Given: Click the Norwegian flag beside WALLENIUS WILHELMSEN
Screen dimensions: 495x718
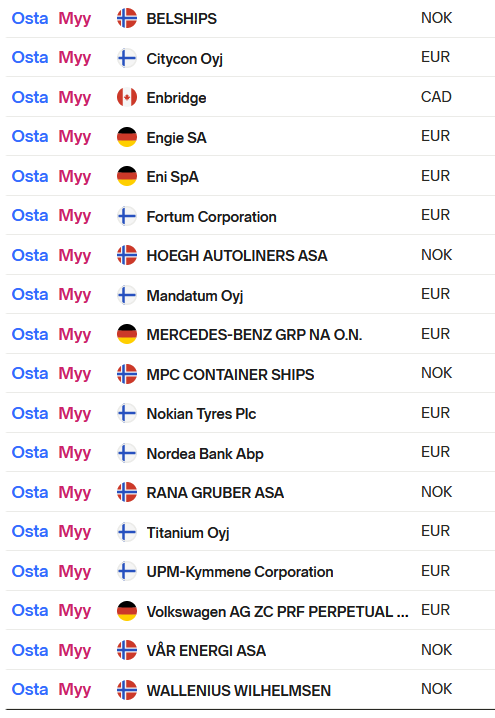Looking at the screenshot, I should click(x=127, y=690).
